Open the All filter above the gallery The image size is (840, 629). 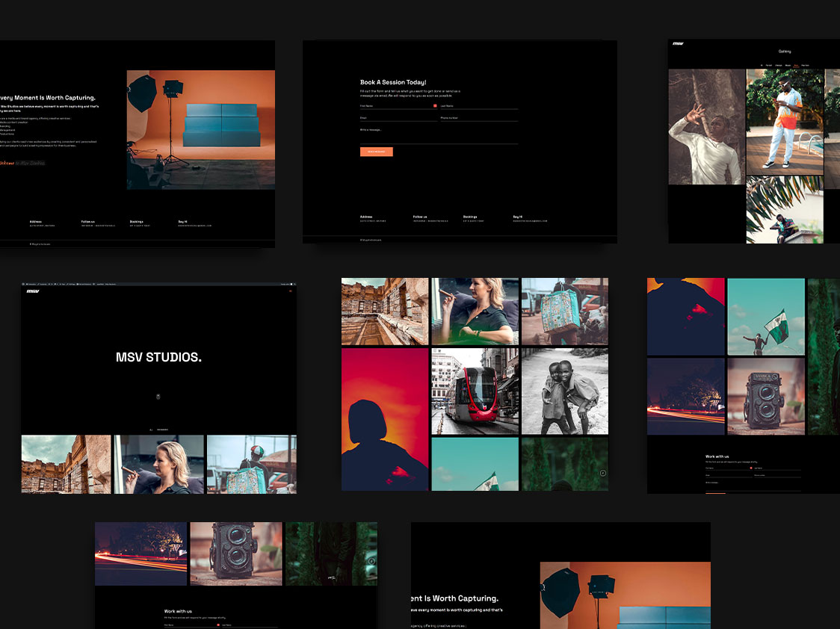coord(762,65)
